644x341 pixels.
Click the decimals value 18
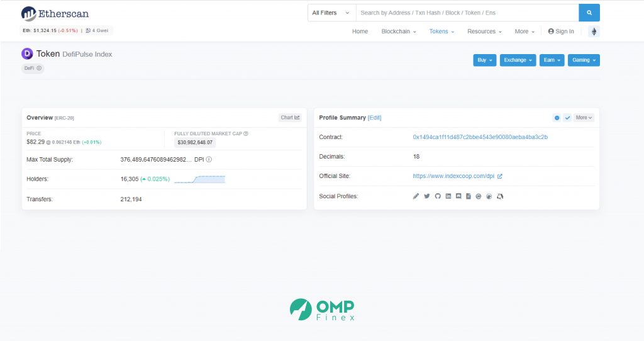(416, 157)
